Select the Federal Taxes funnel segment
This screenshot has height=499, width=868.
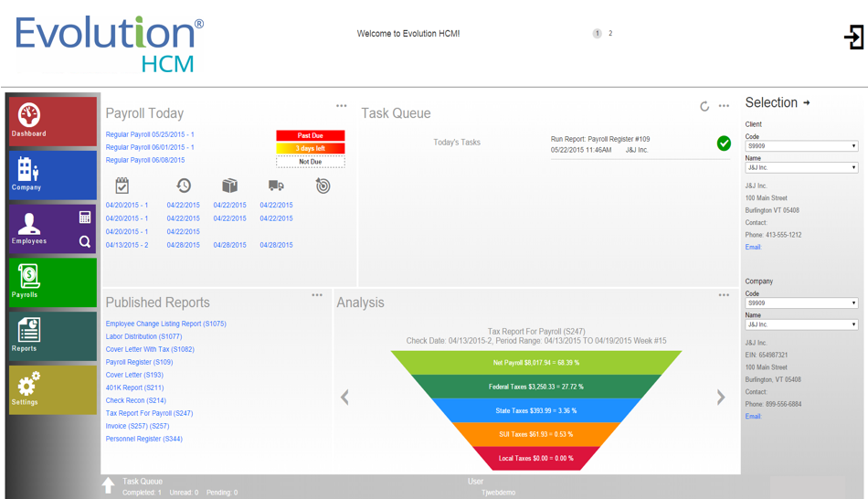[x=535, y=387]
